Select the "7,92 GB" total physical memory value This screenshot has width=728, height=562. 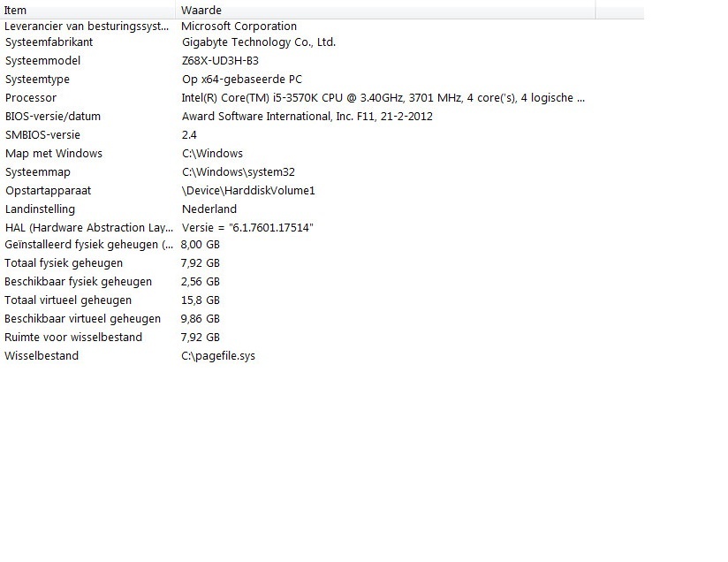click(200, 263)
